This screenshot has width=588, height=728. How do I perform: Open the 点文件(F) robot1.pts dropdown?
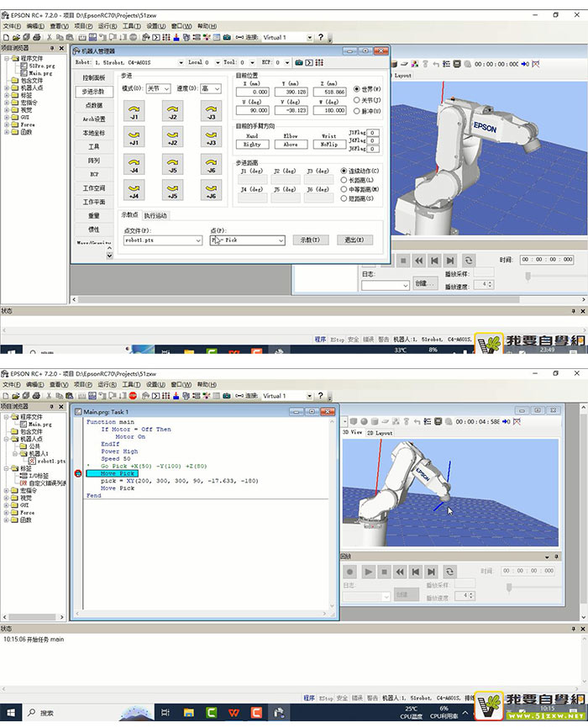[163, 240]
